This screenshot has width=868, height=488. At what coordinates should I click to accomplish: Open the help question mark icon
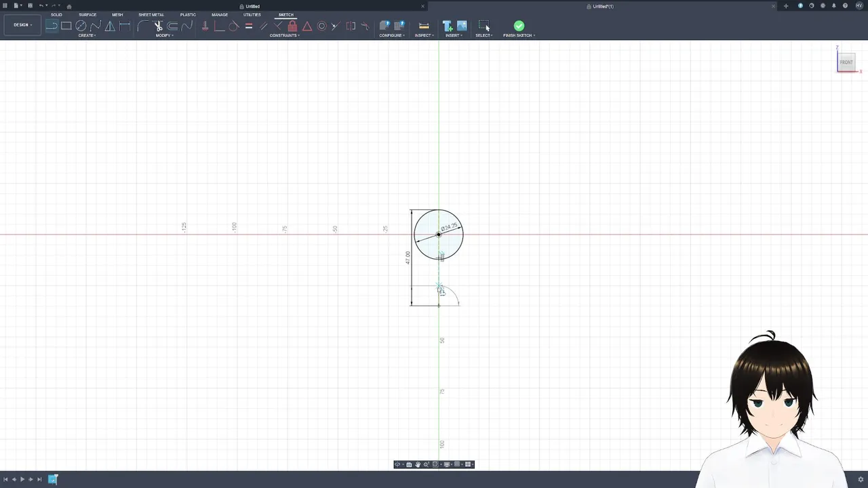[845, 6]
